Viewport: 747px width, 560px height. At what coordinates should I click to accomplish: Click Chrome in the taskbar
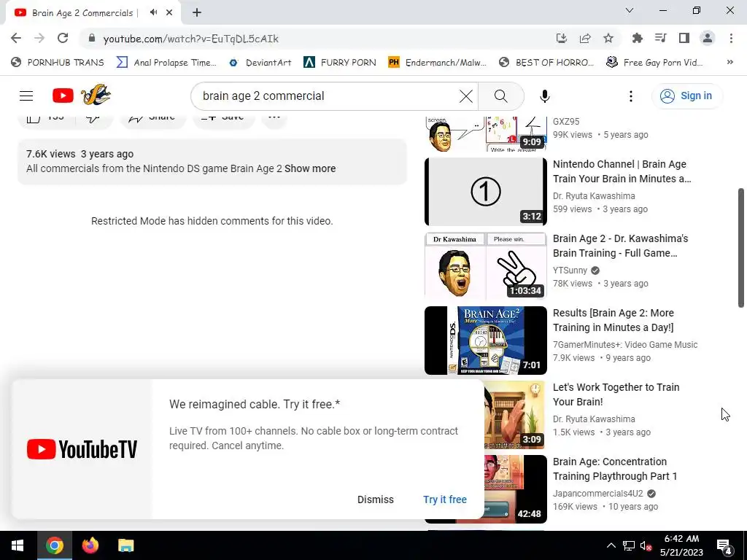coord(54,545)
